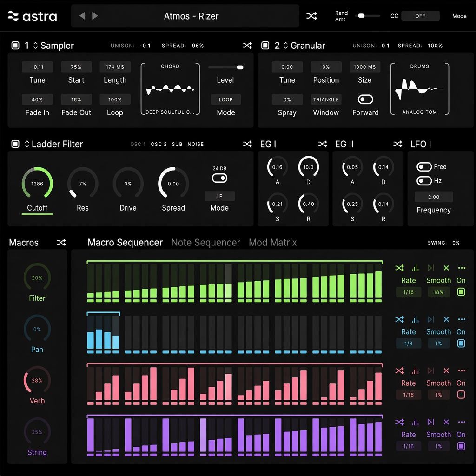Image resolution: width=476 pixels, height=476 pixels.
Task: Select NOISE filter routing
Action: coord(196,144)
